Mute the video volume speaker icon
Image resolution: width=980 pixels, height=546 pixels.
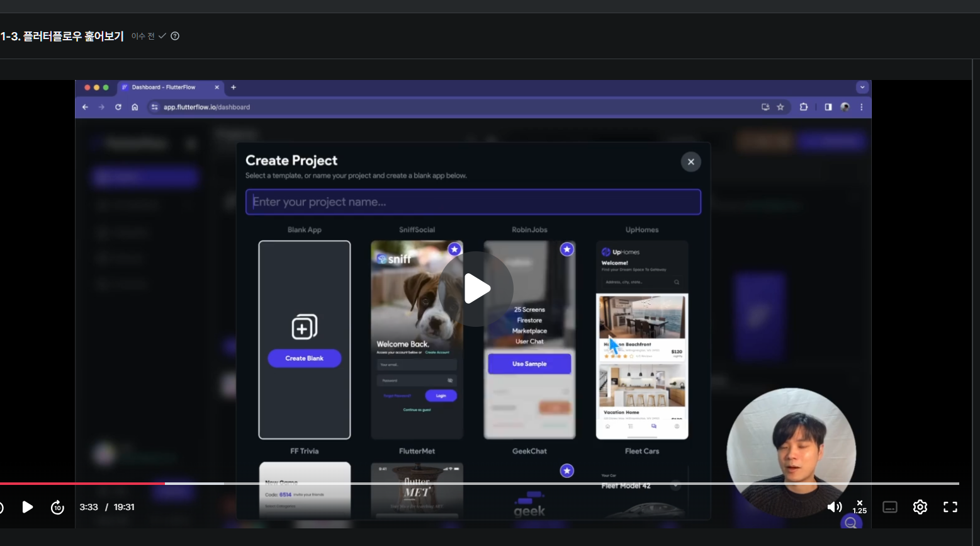[x=834, y=507]
